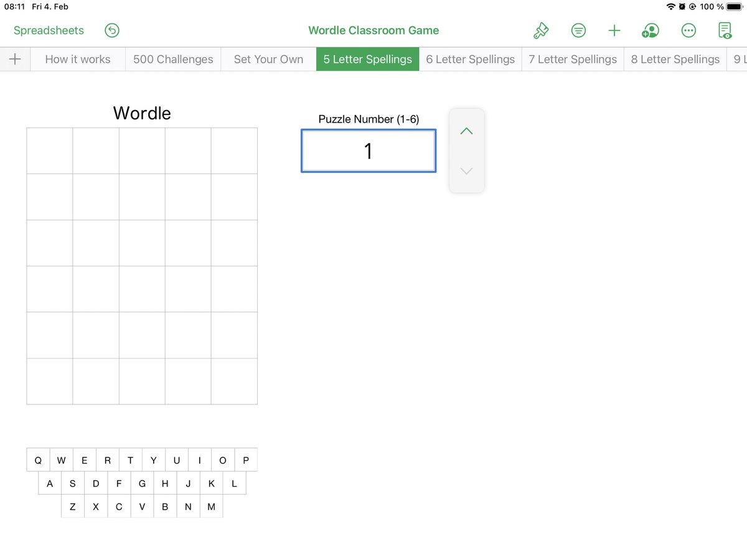747x560 pixels.
Task: Tap the N key cell
Action: click(188, 506)
